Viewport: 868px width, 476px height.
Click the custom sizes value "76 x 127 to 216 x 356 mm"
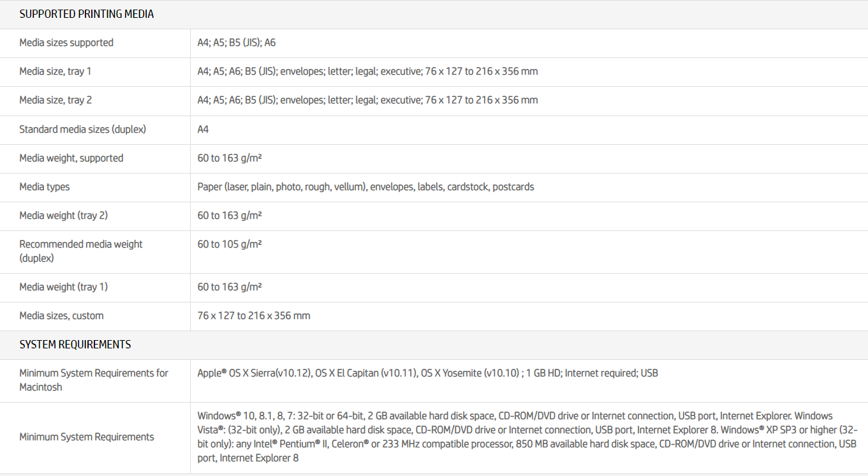point(254,316)
